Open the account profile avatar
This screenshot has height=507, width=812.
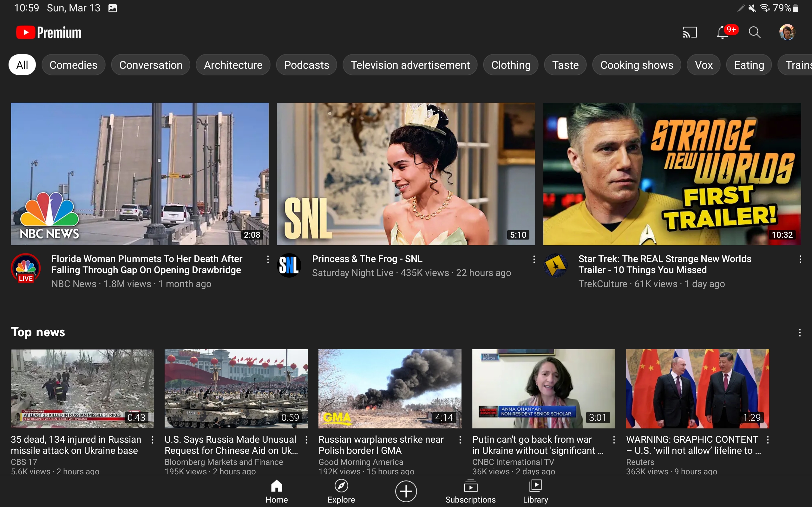click(x=787, y=33)
